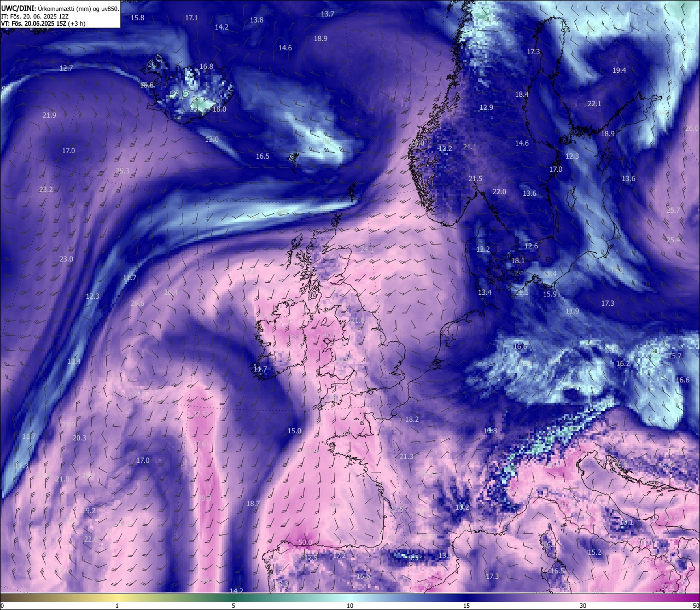Click the 25.7 value on the map
Viewport: 700px width, 610px height.
673,210
